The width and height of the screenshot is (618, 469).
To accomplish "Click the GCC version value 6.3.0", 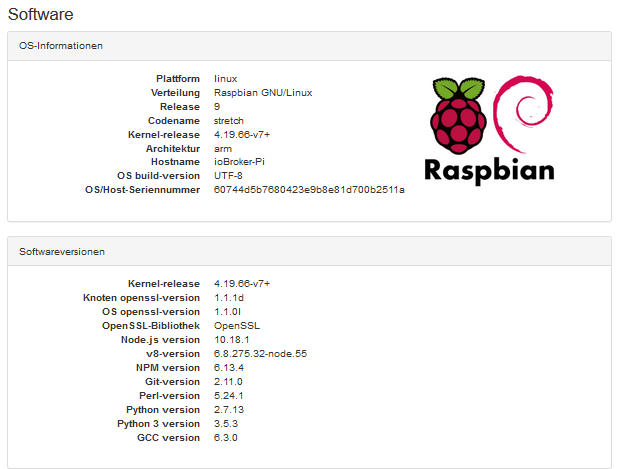I will [226, 438].
